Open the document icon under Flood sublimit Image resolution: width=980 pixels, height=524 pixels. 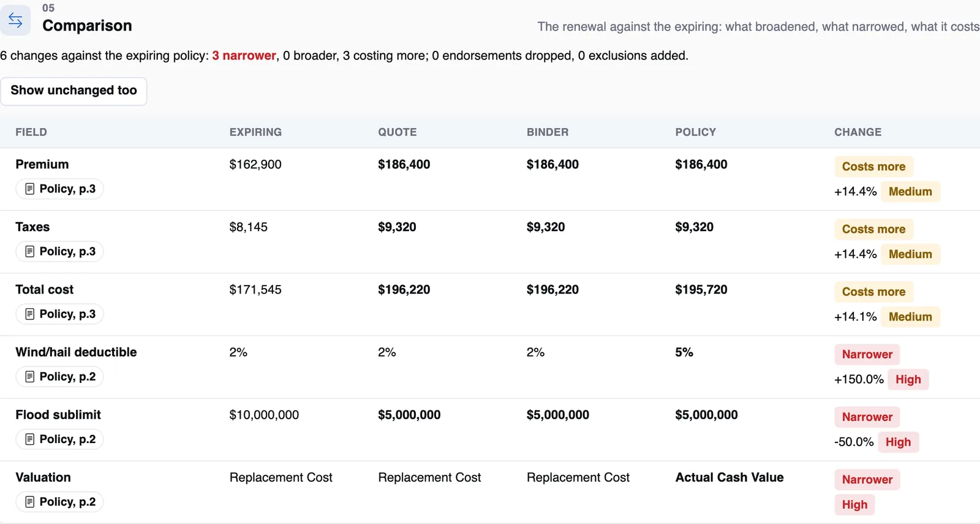point(29,439)
